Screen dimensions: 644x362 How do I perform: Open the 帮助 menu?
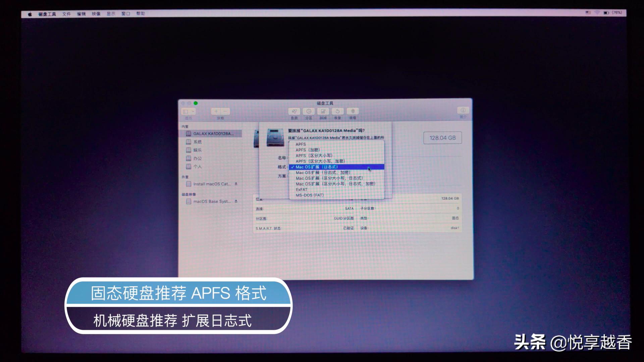141,14
